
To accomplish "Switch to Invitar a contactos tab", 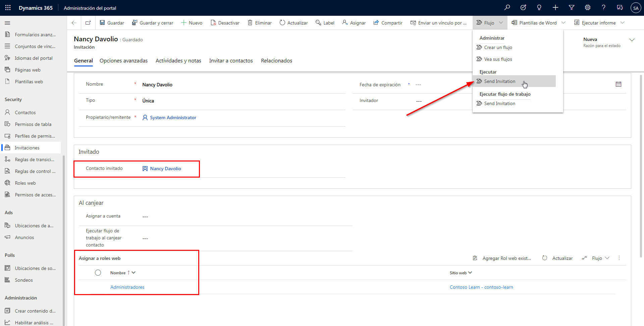I will (231, 61).
